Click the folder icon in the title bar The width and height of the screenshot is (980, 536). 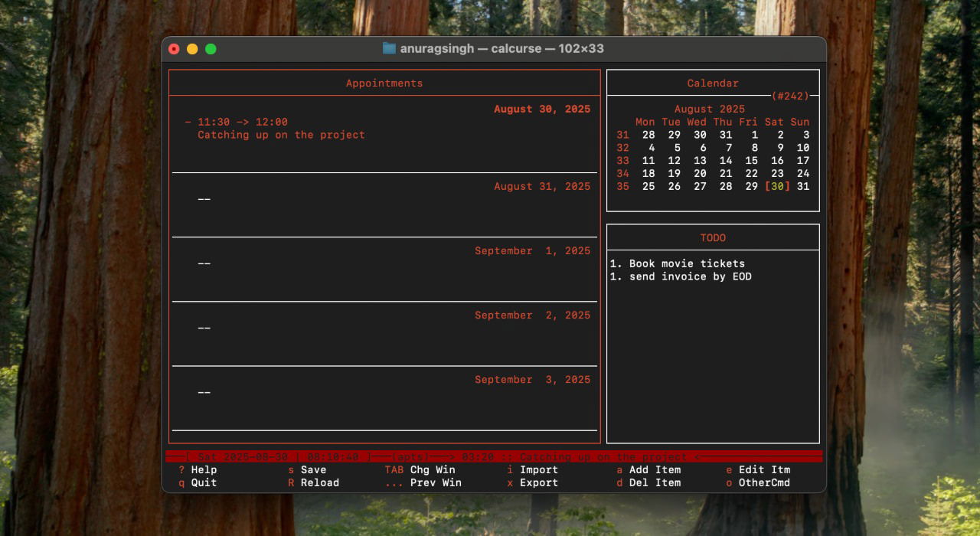point(389,48)
